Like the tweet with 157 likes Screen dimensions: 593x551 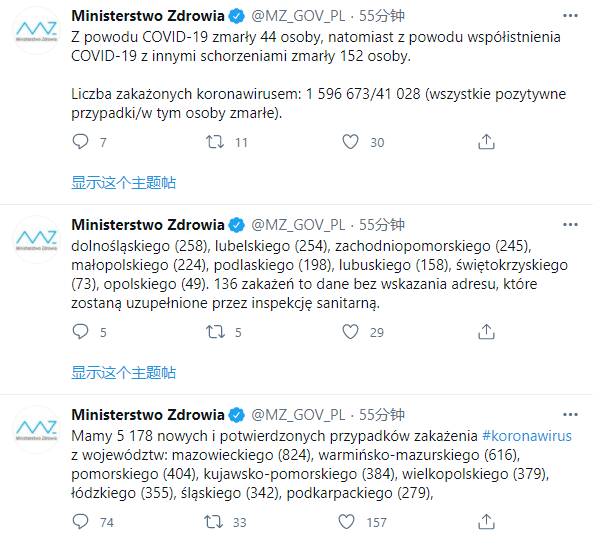coord(346,522)
